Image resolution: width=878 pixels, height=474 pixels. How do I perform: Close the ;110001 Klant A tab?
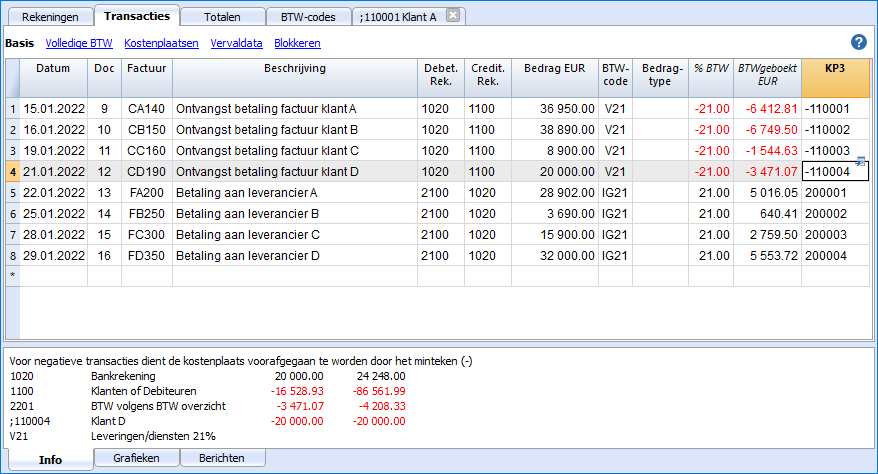point(453,16)
